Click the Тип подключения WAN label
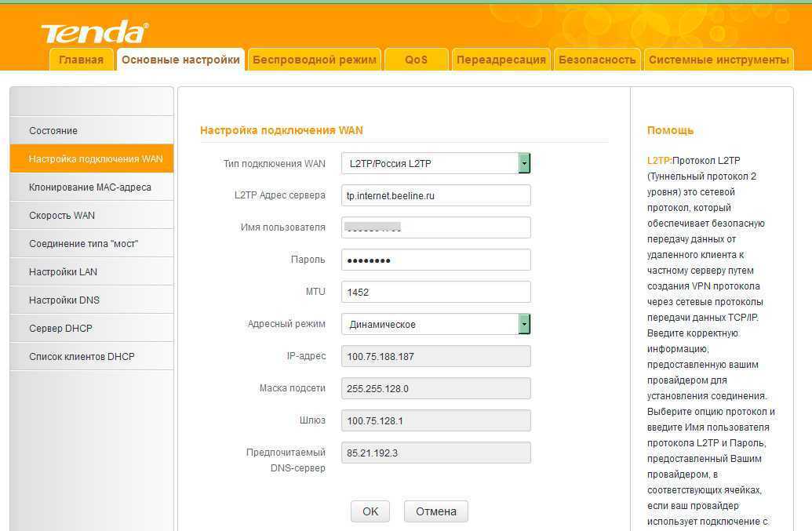 (275, 164)
